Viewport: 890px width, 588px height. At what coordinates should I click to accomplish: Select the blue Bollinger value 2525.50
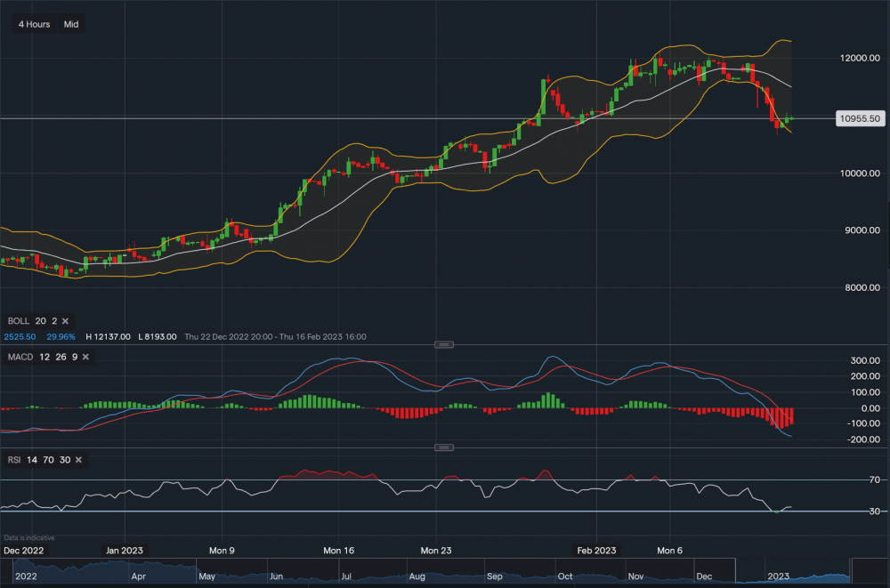pyautogui.click(x=21, y=337)
